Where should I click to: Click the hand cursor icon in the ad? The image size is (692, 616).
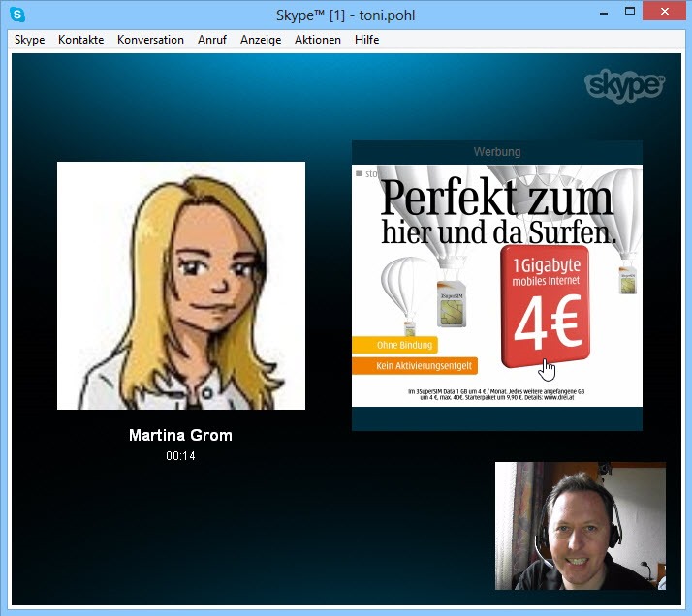(549, 369)
